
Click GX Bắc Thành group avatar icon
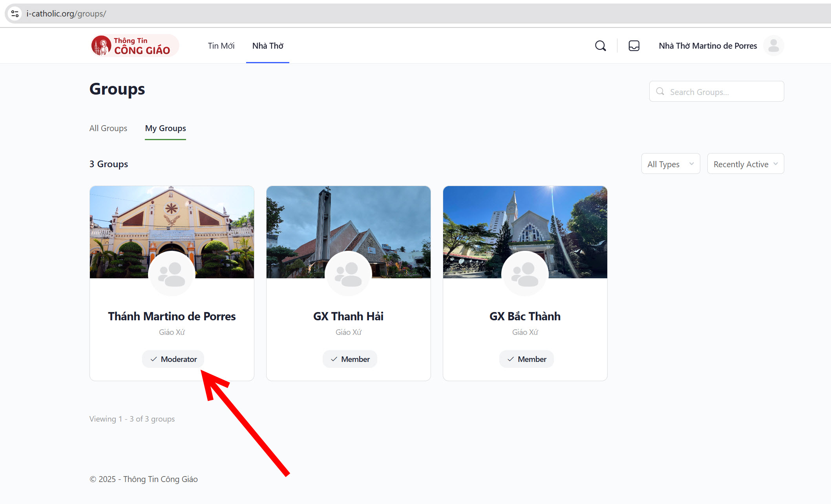(525, 274)
